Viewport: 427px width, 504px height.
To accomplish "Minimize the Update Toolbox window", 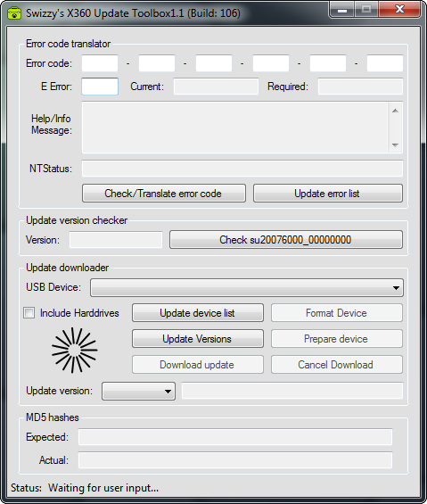I will pyautogui.click(x=342, y=9).
